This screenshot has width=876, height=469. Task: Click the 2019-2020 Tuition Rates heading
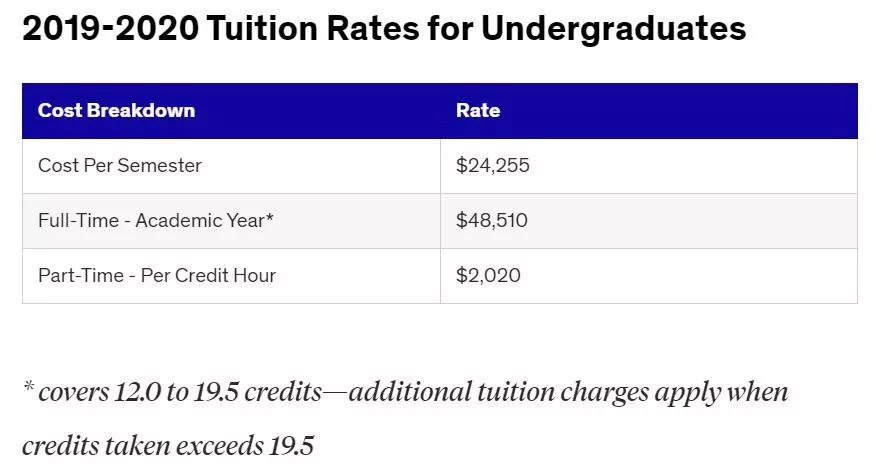pos(384,28)
